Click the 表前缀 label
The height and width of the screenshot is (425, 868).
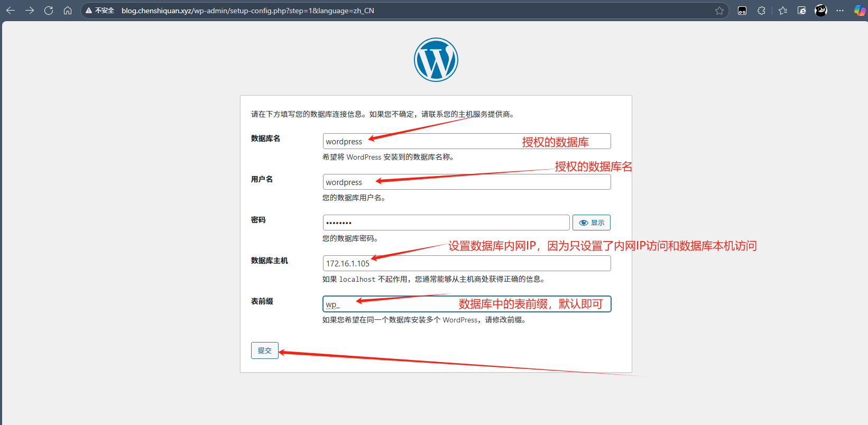pyautogui.click(x=262, y=301)
